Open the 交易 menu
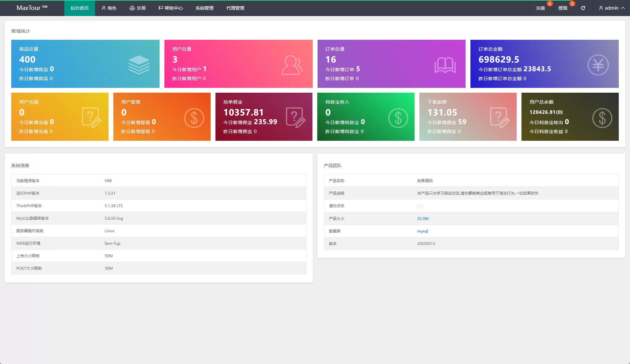The image size is (630, 364). (137, 8)
